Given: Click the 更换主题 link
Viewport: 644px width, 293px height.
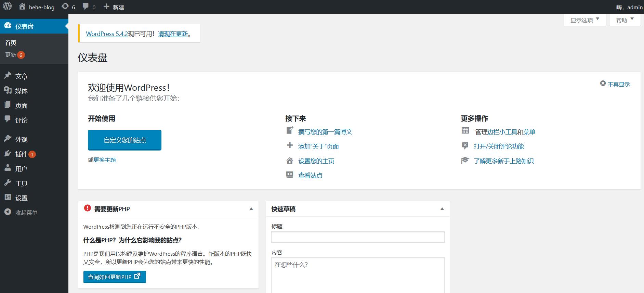Looking at the screenshot, I should coord(105,160).
